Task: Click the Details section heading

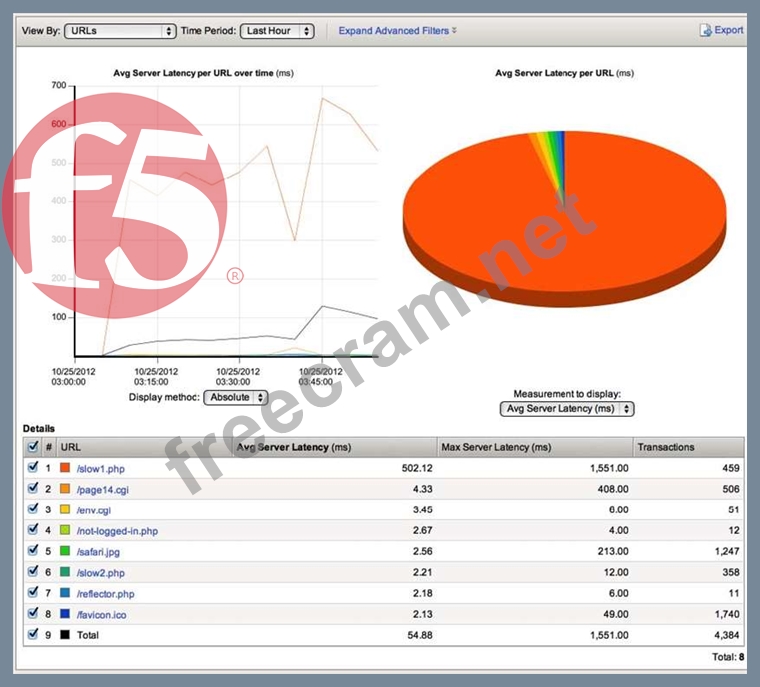Action: [39, 429]
